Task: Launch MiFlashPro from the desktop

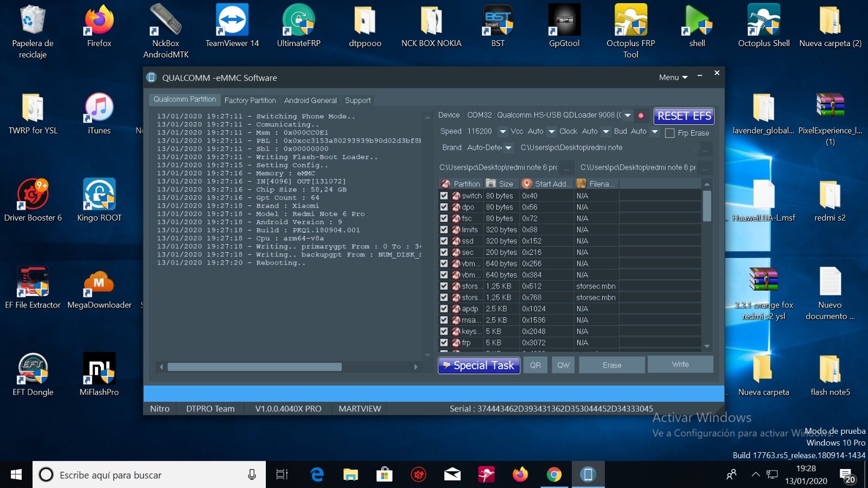Action: tap(99, 375)
